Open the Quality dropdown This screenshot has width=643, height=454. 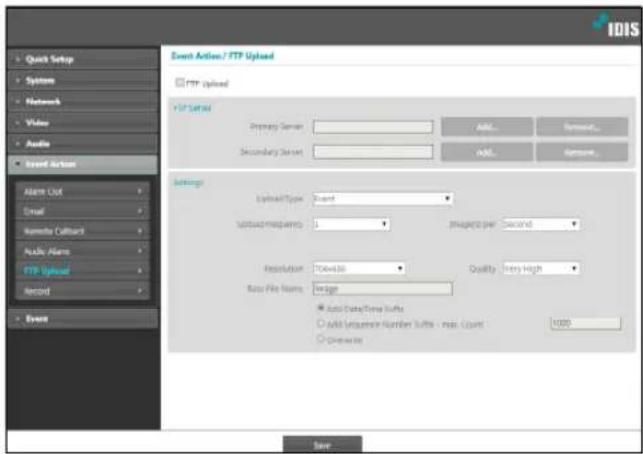tap(541, 269)
